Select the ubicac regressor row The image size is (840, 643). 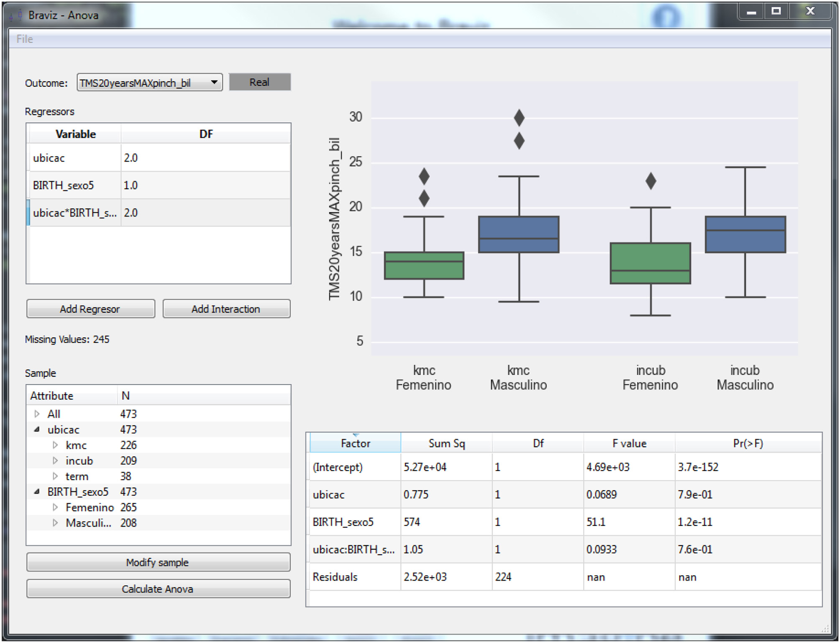159,158
